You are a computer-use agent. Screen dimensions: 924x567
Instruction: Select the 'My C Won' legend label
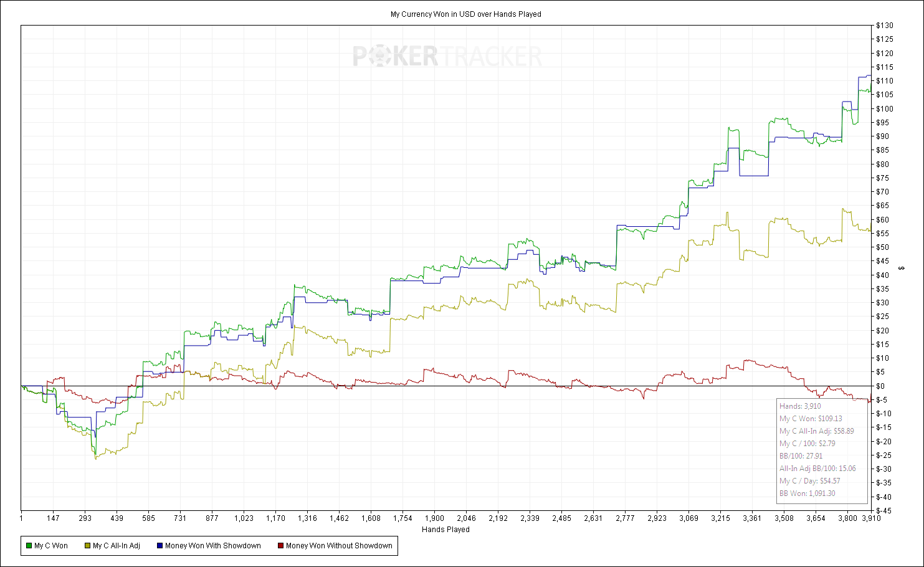tap(51, 546)
